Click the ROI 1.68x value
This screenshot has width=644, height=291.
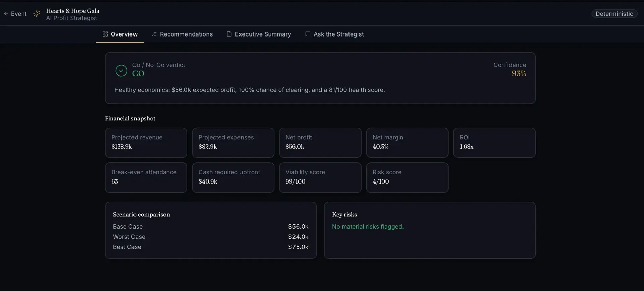[x=466, y=147]
